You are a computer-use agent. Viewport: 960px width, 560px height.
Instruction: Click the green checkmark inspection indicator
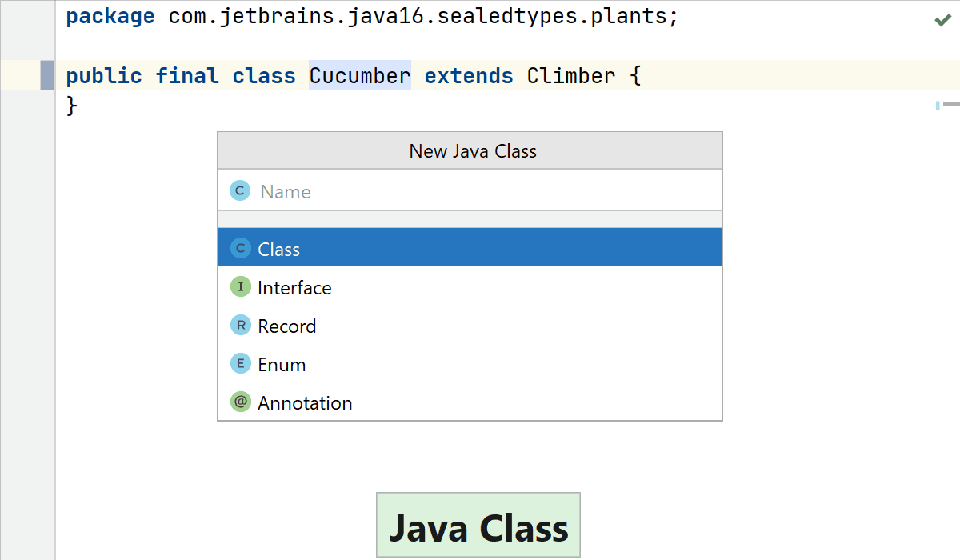click(942, 19)
